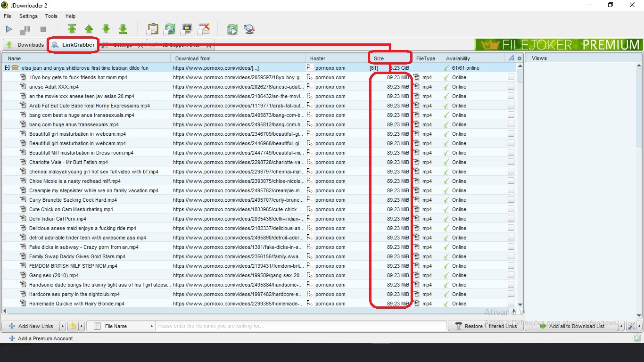Viewport: 644px width, 362px height.
Task: Move selection down with the green down arrow
Action: pyautogui.click(x=106, y=29)
